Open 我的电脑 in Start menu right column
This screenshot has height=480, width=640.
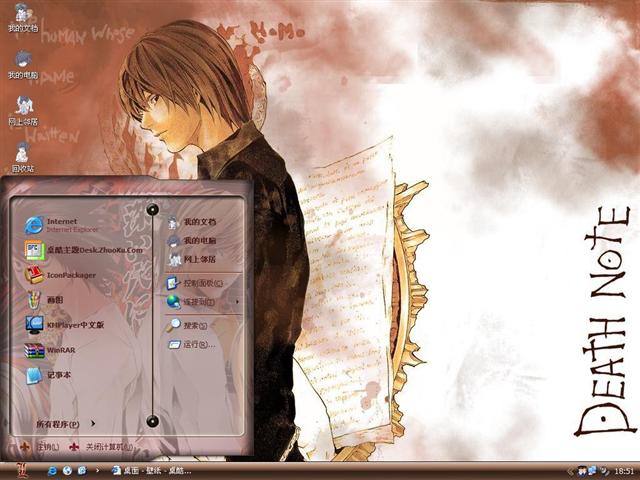[192, 241]
